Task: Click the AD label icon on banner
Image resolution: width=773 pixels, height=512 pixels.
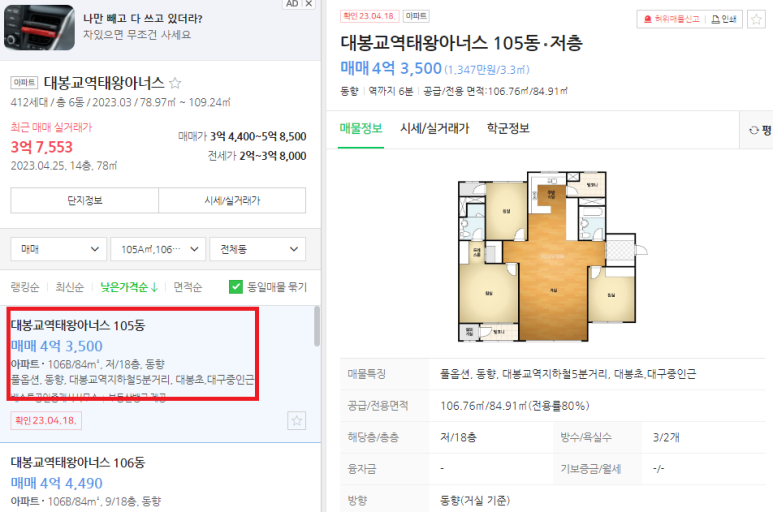Action: (x=292, y=4)
